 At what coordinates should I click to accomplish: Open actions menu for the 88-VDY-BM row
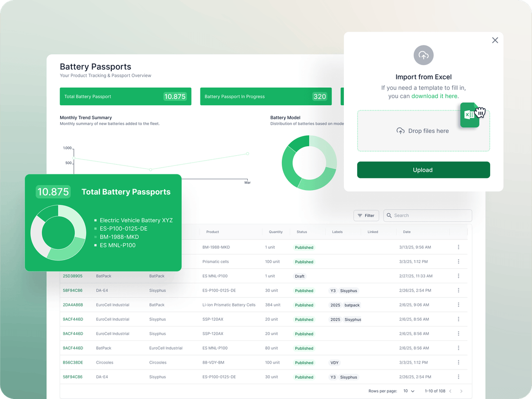pos(459,363)
